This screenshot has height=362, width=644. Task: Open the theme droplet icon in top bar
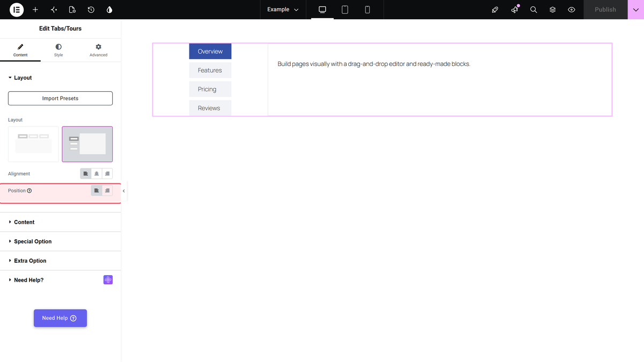tap(109, 10)
